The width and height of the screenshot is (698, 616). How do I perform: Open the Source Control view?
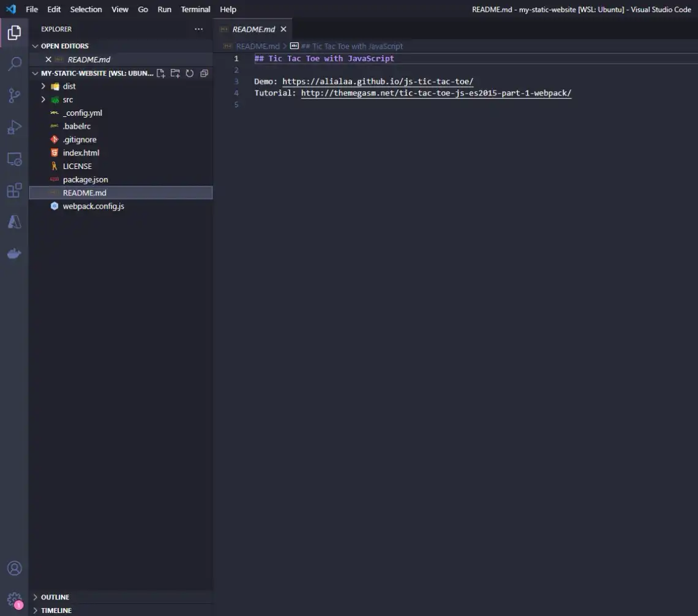point(14,96)
